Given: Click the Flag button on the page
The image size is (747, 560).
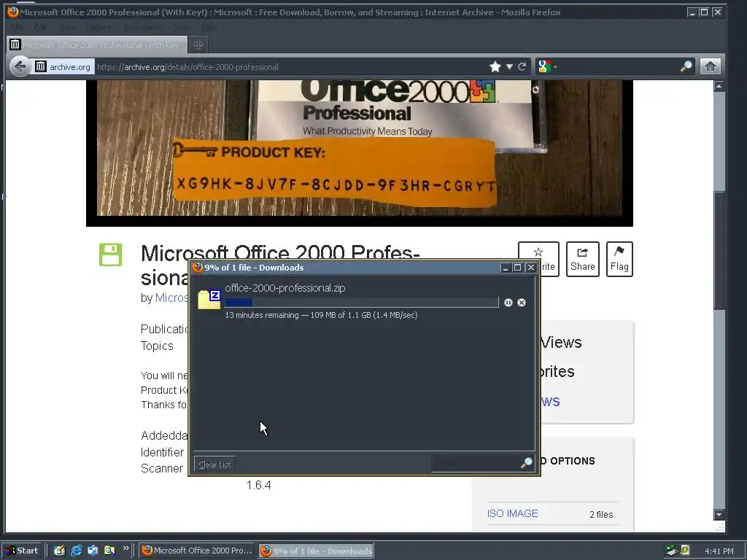Looking at the screenshot, I should pos(619,259).
